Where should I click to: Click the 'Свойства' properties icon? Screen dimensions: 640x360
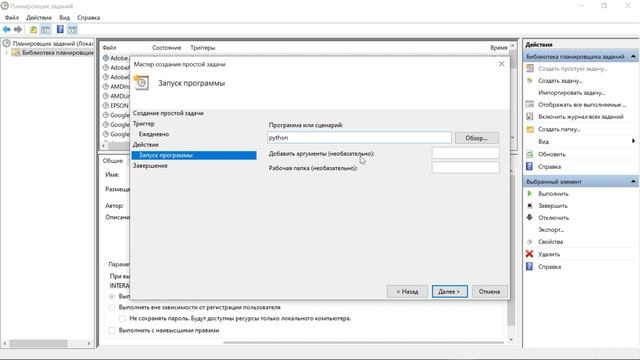pos(530,242)
